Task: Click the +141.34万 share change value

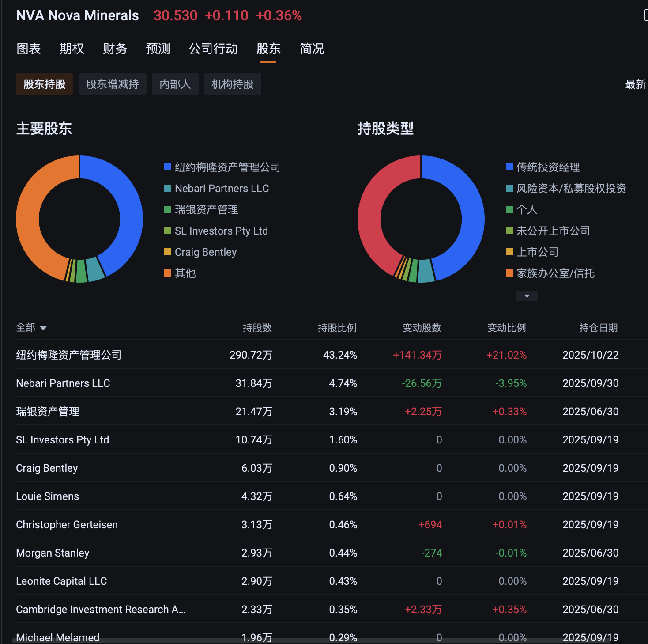Action: (x=417, y=355)
